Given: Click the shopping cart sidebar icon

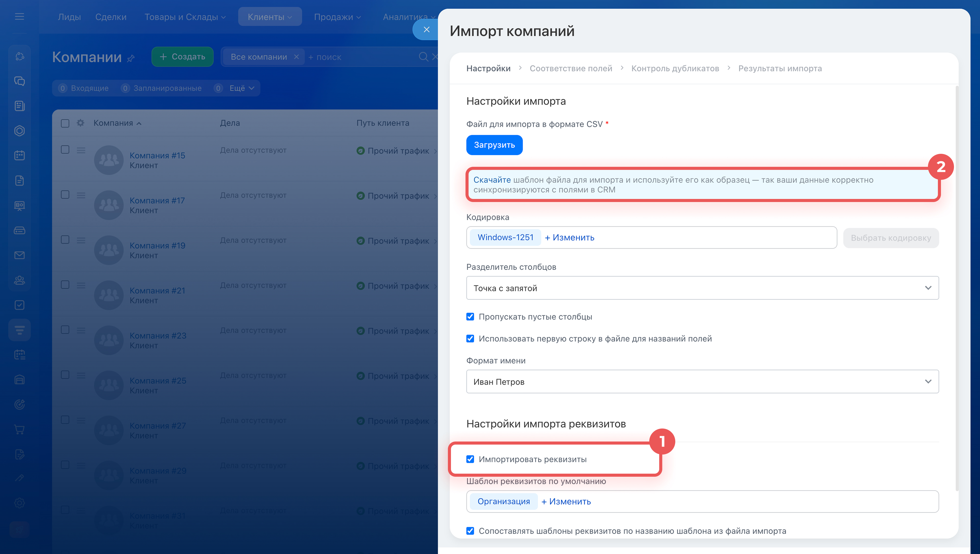Looking at the screenshot, I should tap(19, 429).
